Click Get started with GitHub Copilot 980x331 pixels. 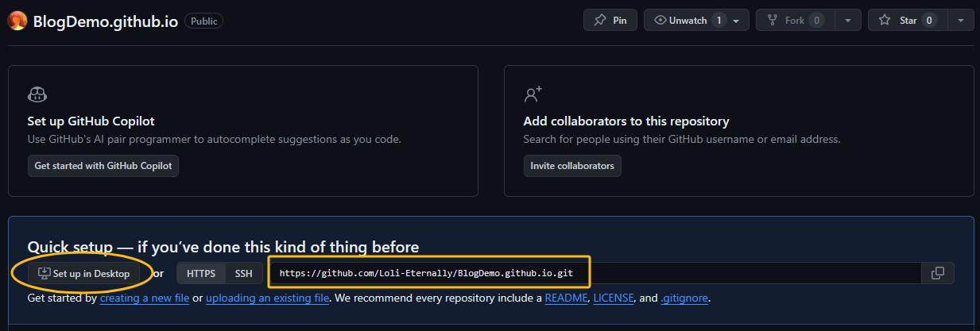(x=103, y=166)
